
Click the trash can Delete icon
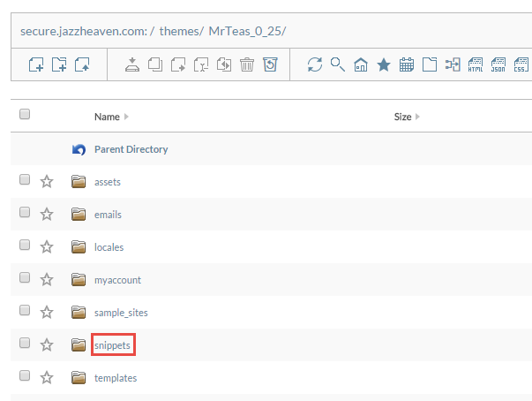(x=247, y=64)
